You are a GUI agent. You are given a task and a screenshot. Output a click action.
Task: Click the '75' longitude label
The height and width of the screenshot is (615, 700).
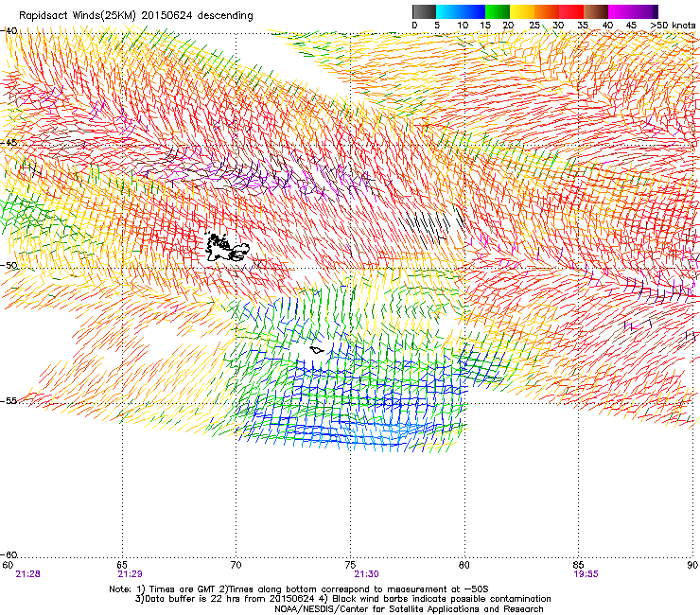pyautogui.click(x=350, y=565)
